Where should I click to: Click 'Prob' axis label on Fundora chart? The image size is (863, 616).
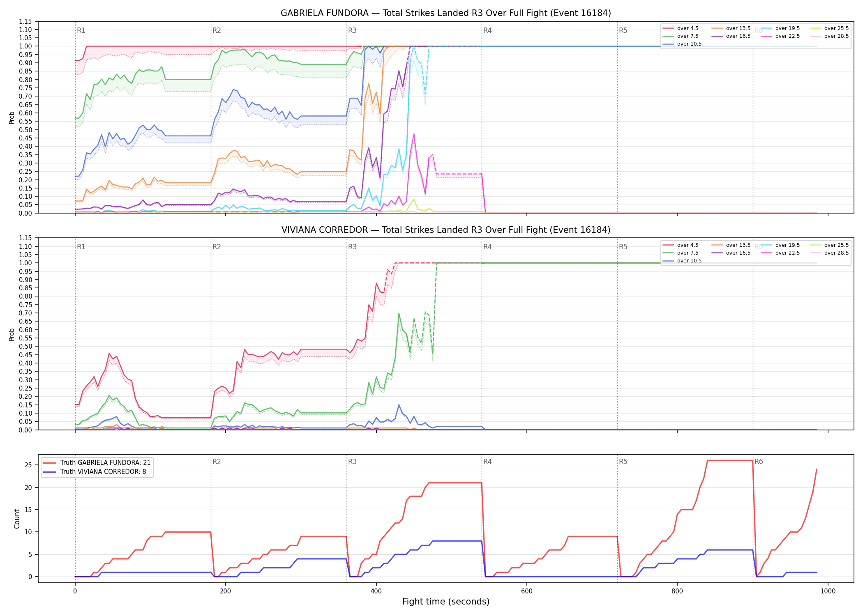(x=12, y=117)
